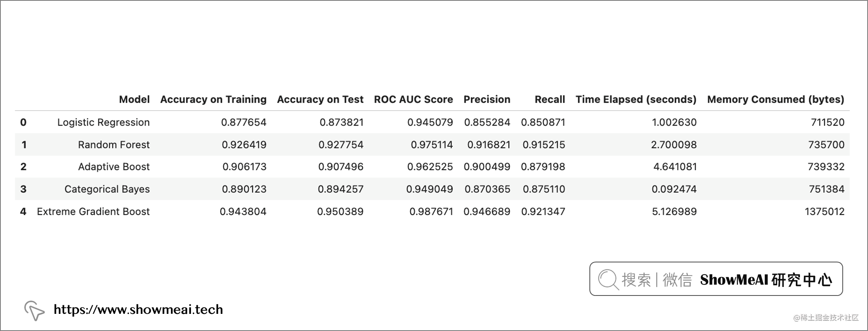Image resolution: width=868 pixels, height=331 pixels.
Task: Click training accuracy value 0.877654
Action: (x=244, y=122)
